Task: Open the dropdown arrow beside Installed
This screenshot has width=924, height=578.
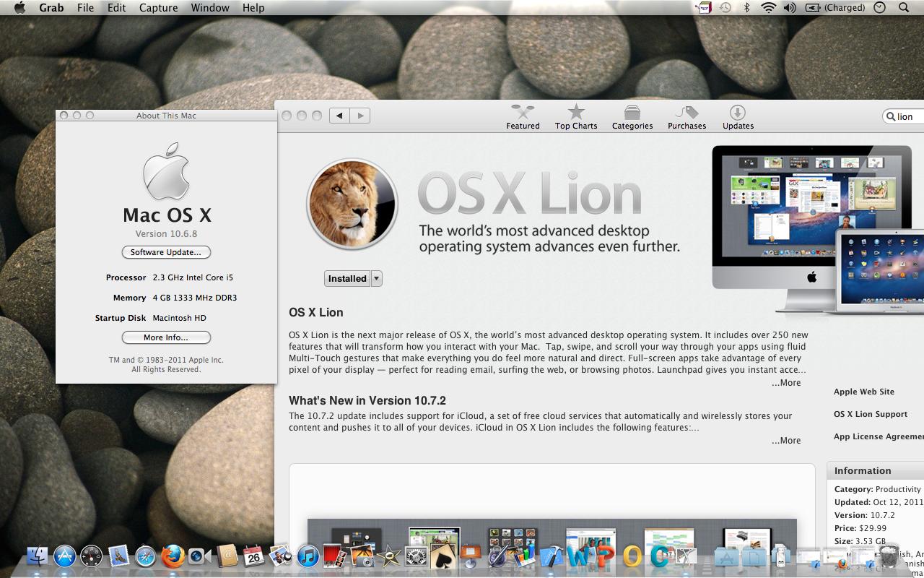Action: coord(376,279)
